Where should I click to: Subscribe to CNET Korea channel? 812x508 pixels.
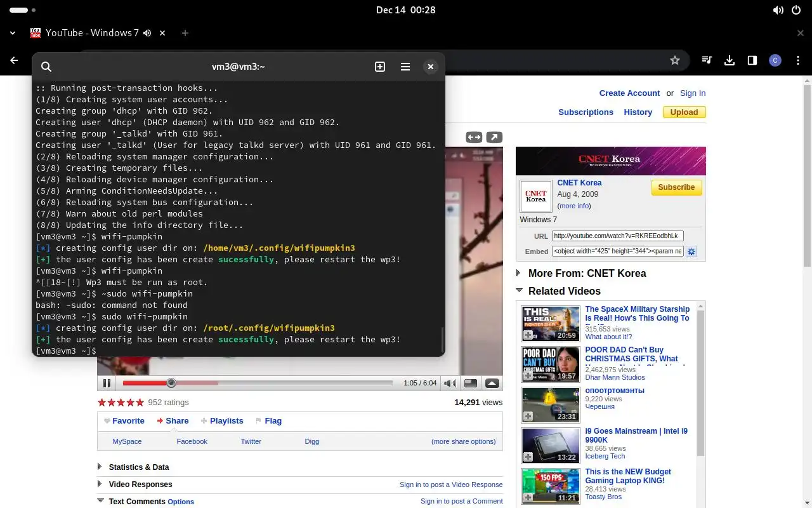(676, 187)
